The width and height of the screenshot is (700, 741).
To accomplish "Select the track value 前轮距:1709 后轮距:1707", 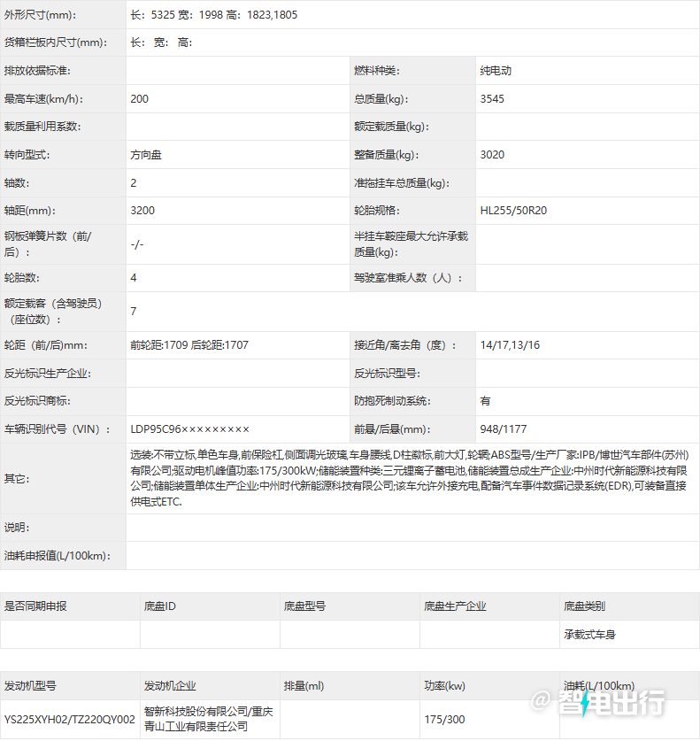I will tap(189, 345).
